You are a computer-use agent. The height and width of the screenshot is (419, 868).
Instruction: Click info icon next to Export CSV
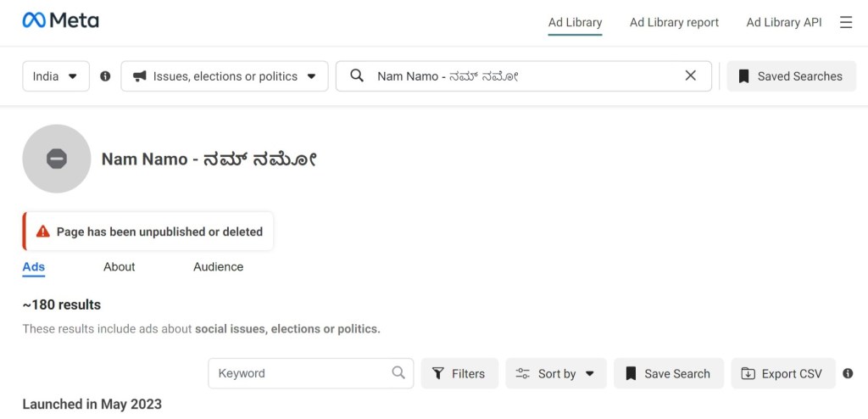tap(848, 373)
